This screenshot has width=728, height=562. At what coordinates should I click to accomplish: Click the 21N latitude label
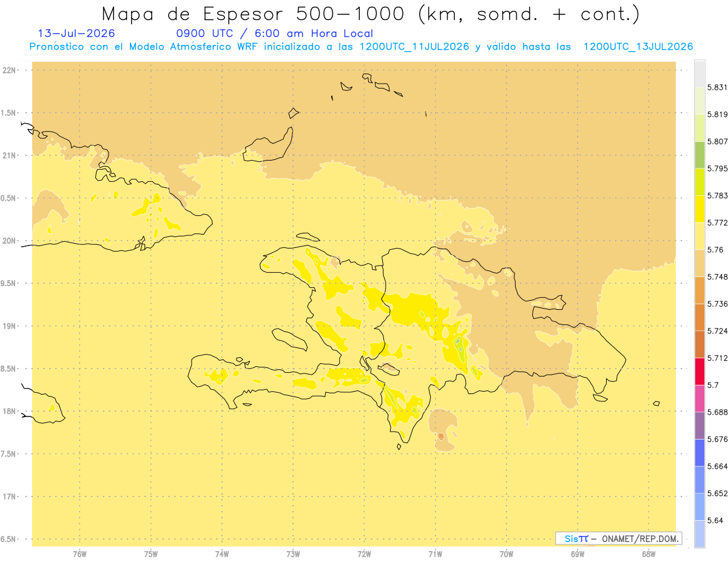tap(10, 156)
